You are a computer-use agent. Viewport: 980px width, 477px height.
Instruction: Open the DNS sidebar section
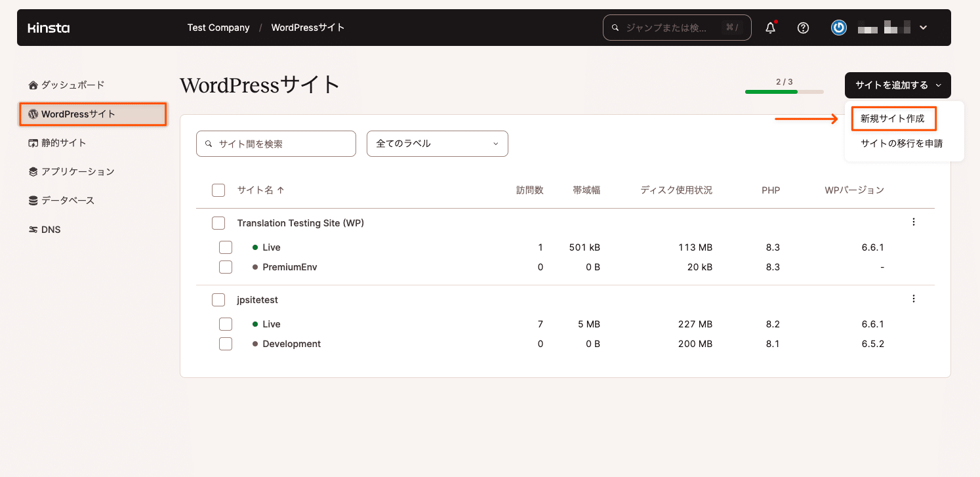(52, 229)
